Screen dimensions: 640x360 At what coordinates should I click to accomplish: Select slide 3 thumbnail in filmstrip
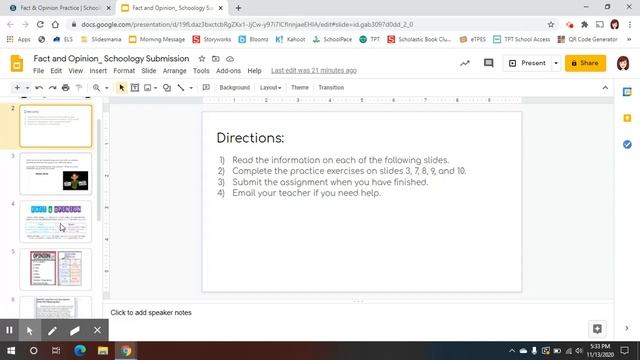tap(56, 174)
